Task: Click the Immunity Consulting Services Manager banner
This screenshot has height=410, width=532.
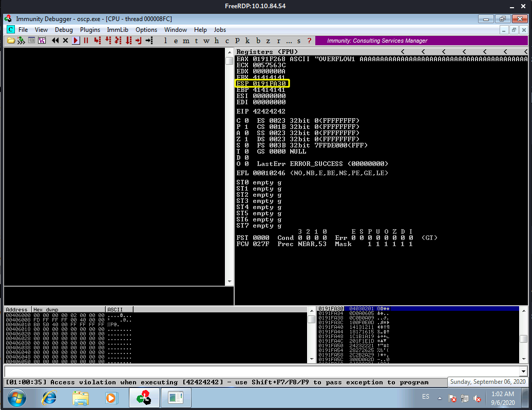Action: coord(422,41)
